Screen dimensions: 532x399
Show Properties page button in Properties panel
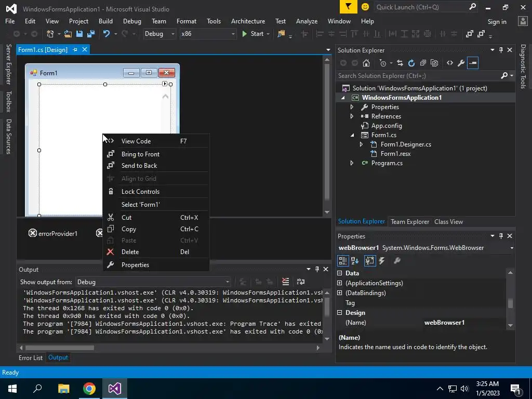(x=370, y=261)
